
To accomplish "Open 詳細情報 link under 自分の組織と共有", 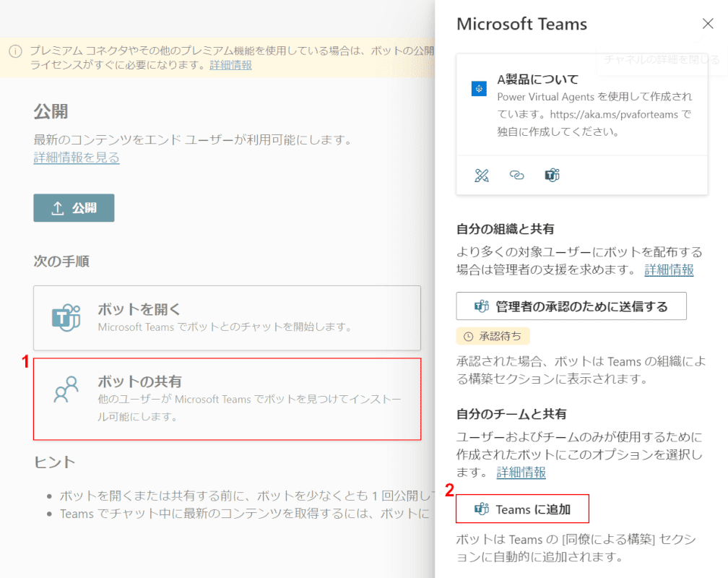I will click(669, 270).
